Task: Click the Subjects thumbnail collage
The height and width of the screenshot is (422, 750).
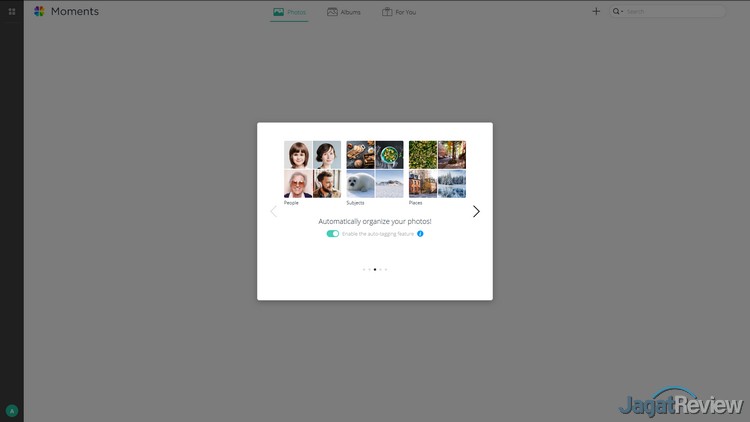Action: 375,169
